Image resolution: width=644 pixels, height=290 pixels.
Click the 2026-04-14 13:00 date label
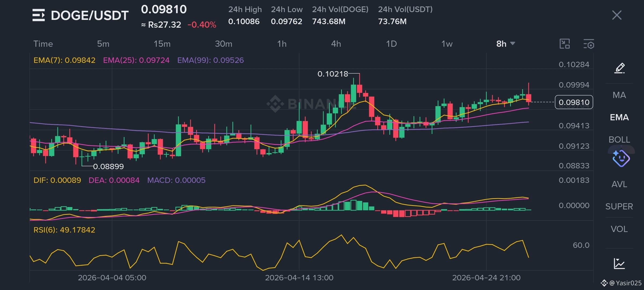tap(299, 278)
